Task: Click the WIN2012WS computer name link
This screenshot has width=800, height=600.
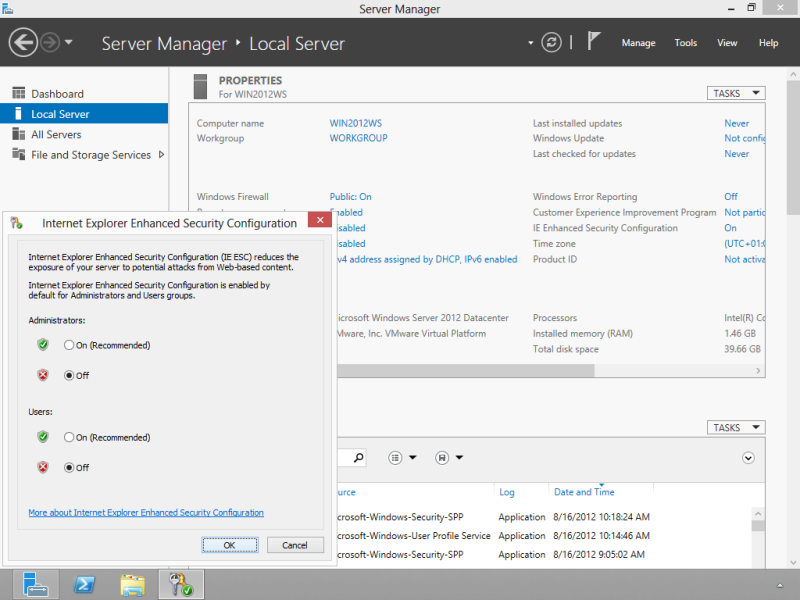Action: pyautogui.click(x=355, y=123)
